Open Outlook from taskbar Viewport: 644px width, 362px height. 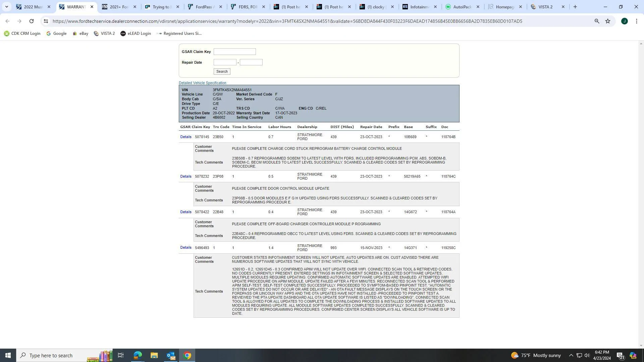[171, 355]
